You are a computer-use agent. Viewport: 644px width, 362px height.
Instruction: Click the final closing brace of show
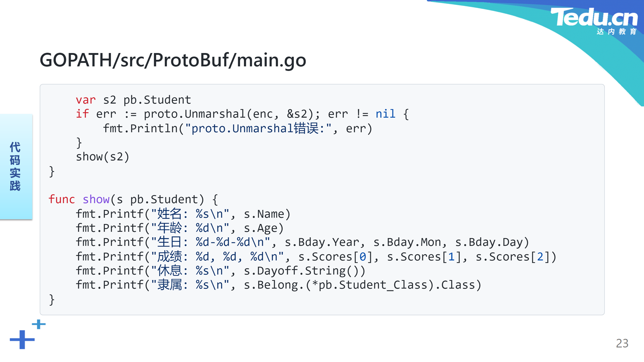point(52,299)
